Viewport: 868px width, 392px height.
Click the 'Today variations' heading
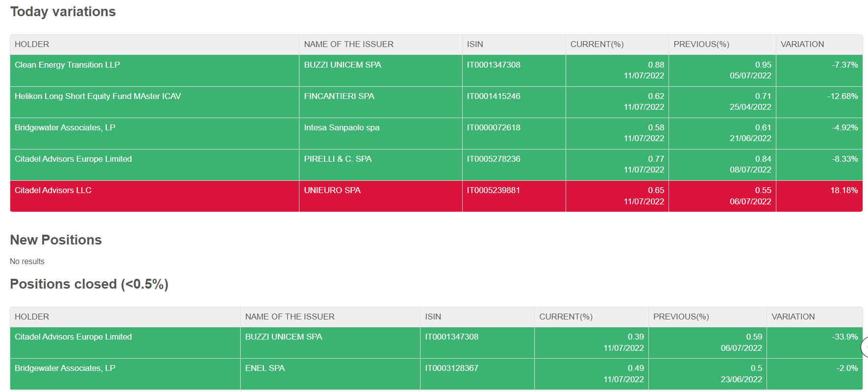[63, 12]
